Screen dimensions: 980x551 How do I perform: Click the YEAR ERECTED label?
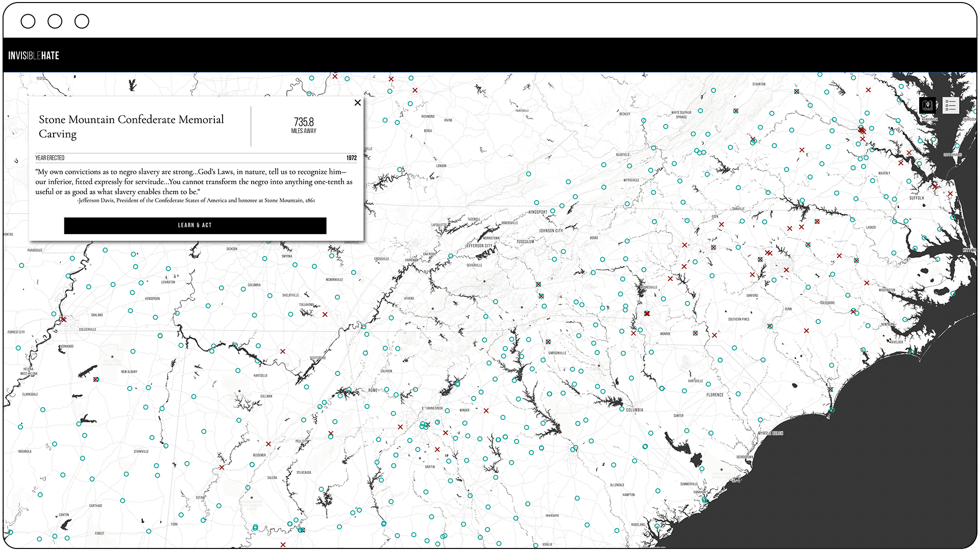tap(50, 158)
